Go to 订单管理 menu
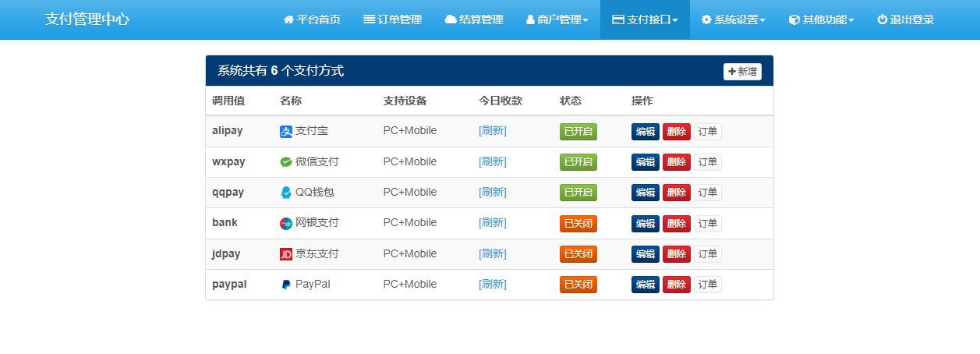 point(393,19)
